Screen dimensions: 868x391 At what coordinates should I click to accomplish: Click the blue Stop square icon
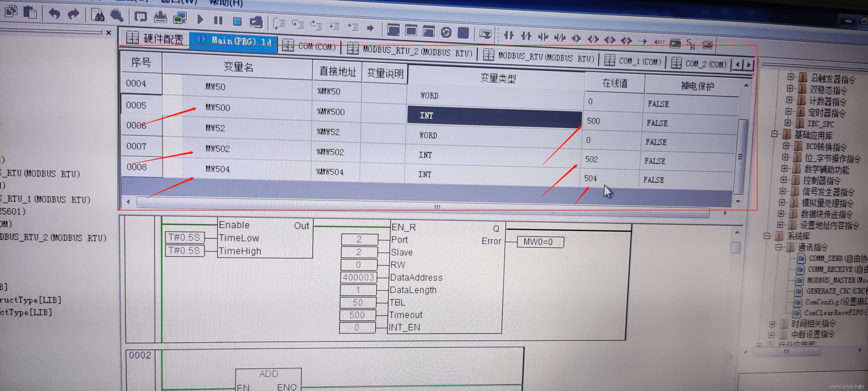(237, 22)
